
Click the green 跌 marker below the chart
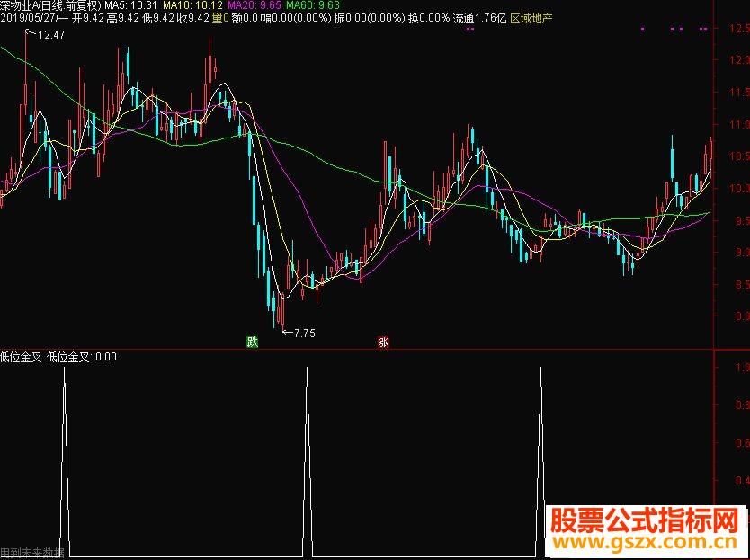click(252, 342)
